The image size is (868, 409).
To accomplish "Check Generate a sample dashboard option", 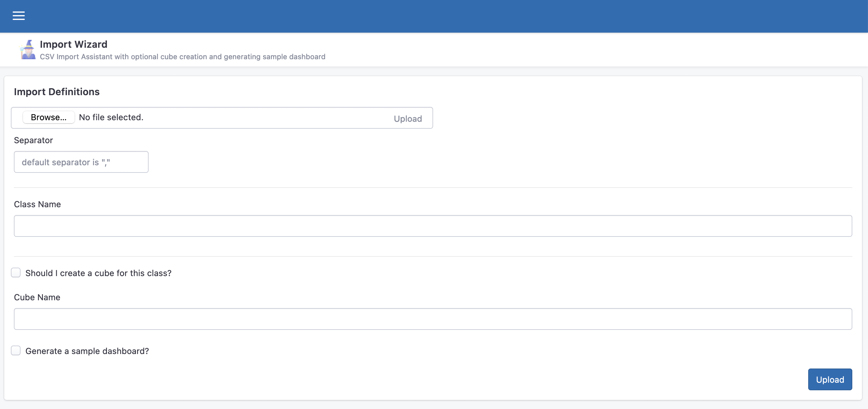I will [16, 350].
